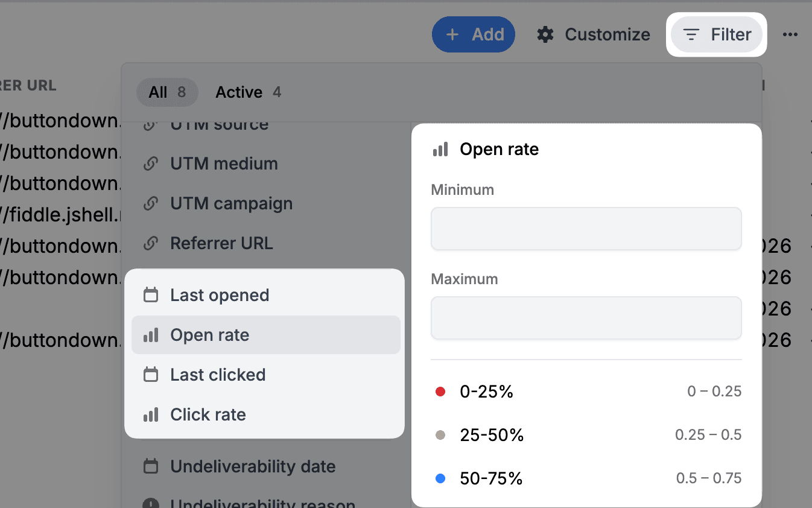The image size is (812, 508).
Task: Click the Minimum input field
Action: tap(586, 228)
